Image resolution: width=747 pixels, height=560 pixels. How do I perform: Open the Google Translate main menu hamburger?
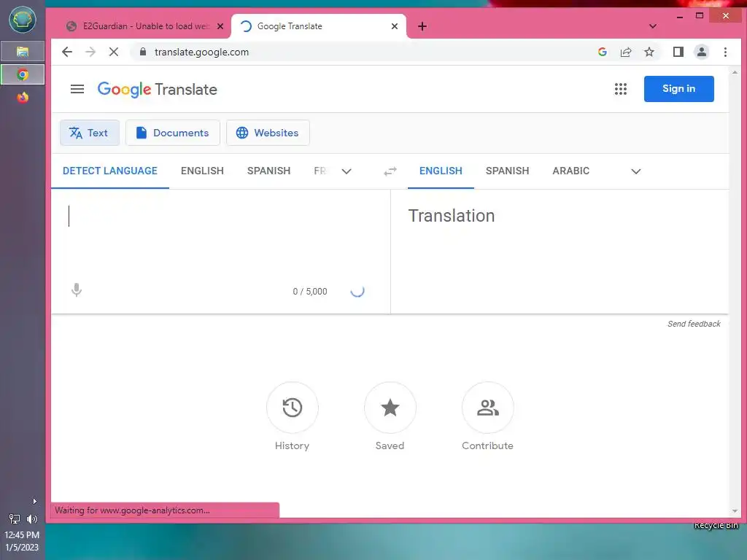click(77, 89)
